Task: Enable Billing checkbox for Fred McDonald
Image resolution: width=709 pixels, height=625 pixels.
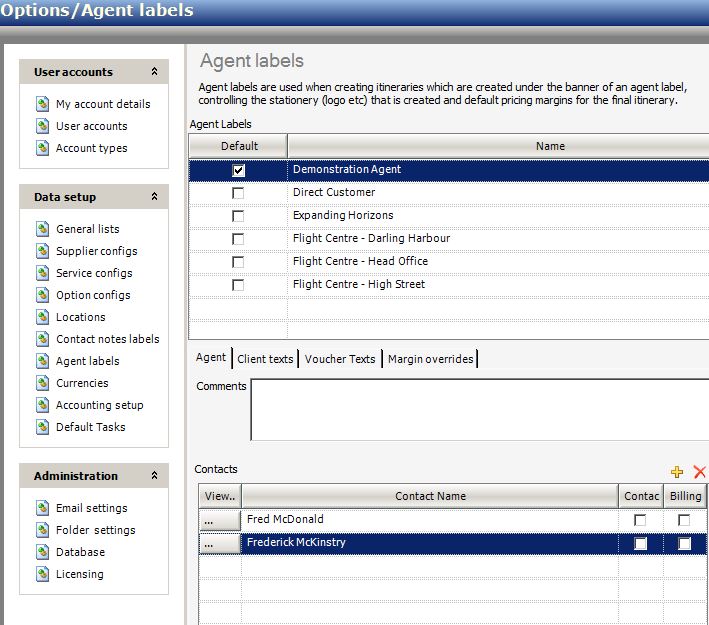Action: 684,520
